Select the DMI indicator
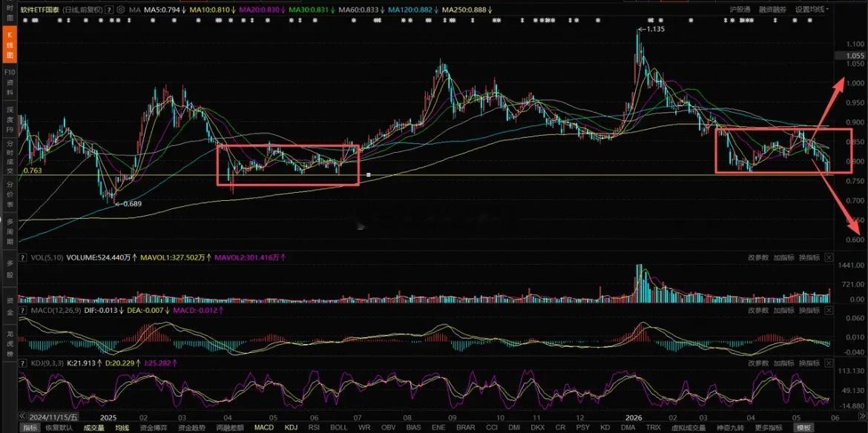 click(514, 428)
